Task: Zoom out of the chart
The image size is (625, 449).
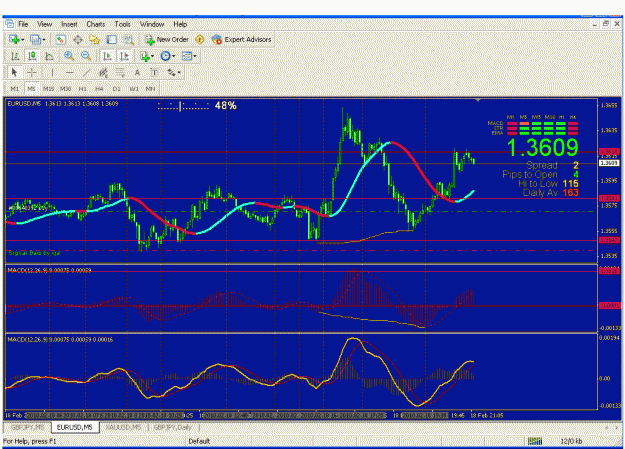Action: pos(86,56)
